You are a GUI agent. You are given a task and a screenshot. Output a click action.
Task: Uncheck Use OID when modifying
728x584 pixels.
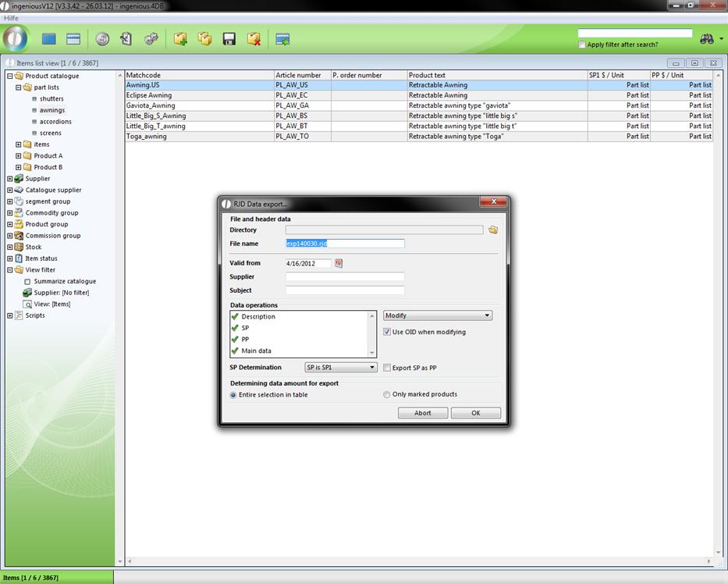coord(387,332)
